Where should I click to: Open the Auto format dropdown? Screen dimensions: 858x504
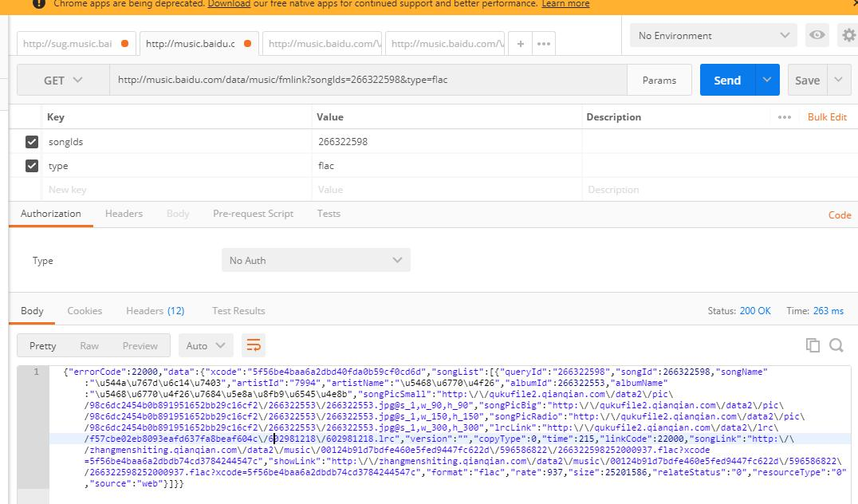pyautogui.click(x=205, y=345)
